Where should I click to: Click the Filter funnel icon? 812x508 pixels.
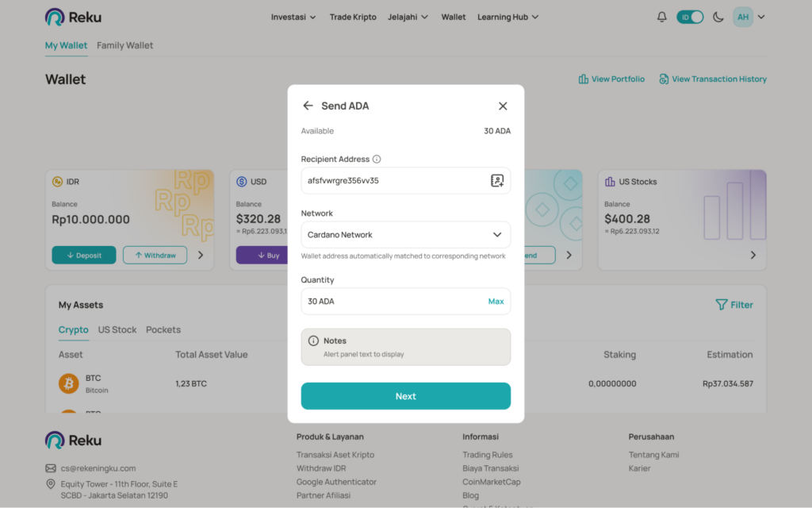click(x=721, y=305)
